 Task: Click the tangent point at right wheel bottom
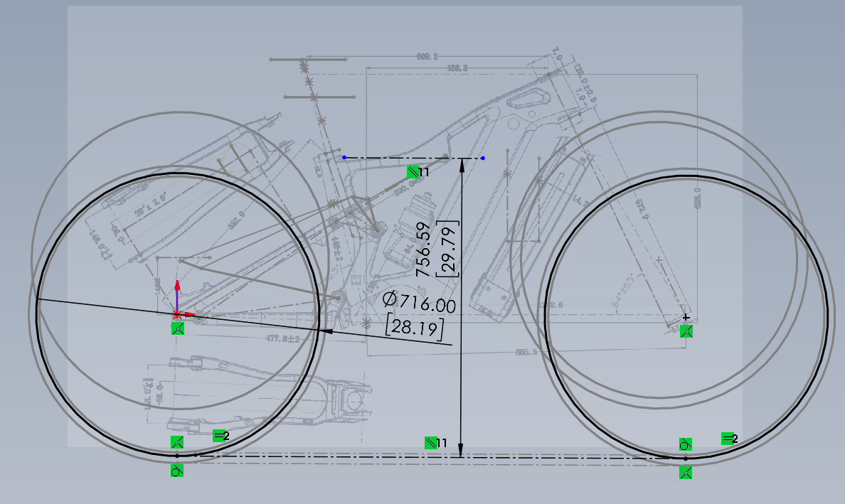686,459
